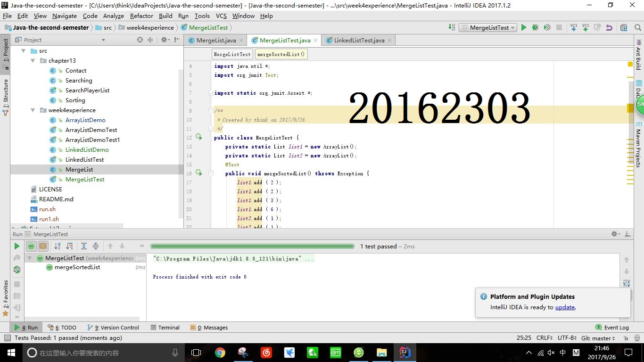644x362 pixels.
Task: Open the 9: Version Control tab
Action: tap(113, 328)
